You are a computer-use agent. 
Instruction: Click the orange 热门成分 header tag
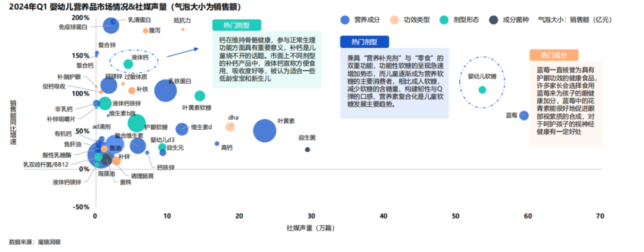tap(553, 55)
